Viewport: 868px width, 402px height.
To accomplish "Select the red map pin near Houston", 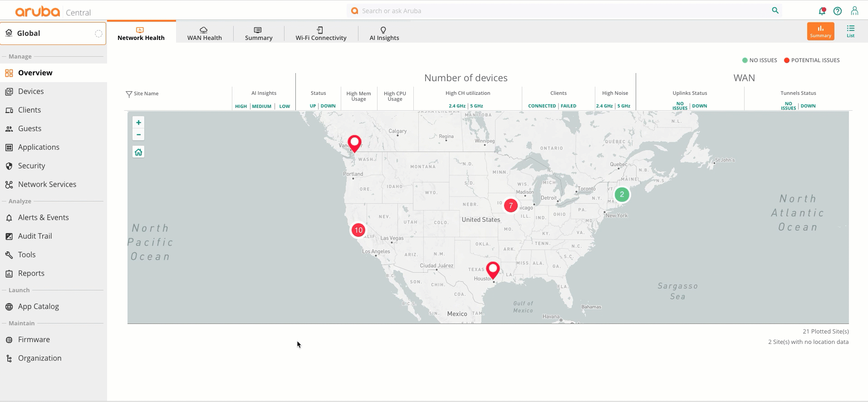I will pos(493,270).
